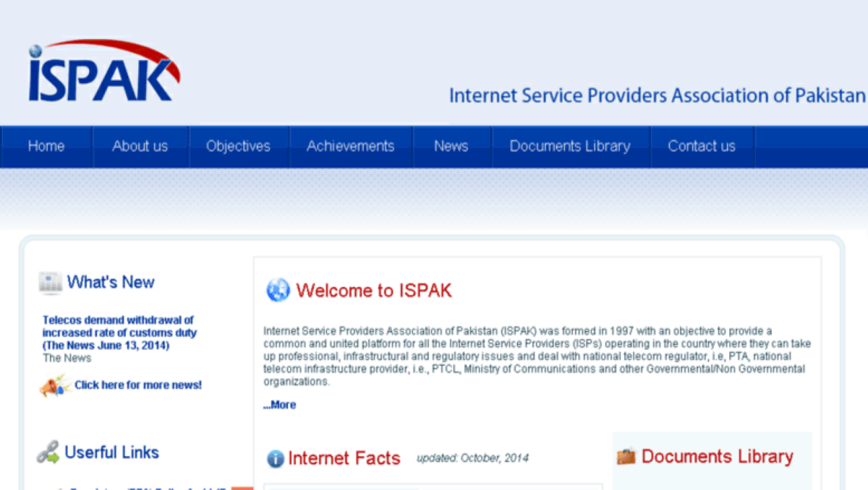Click The News source label
868x490 pixels.
(x=67, y=358)
